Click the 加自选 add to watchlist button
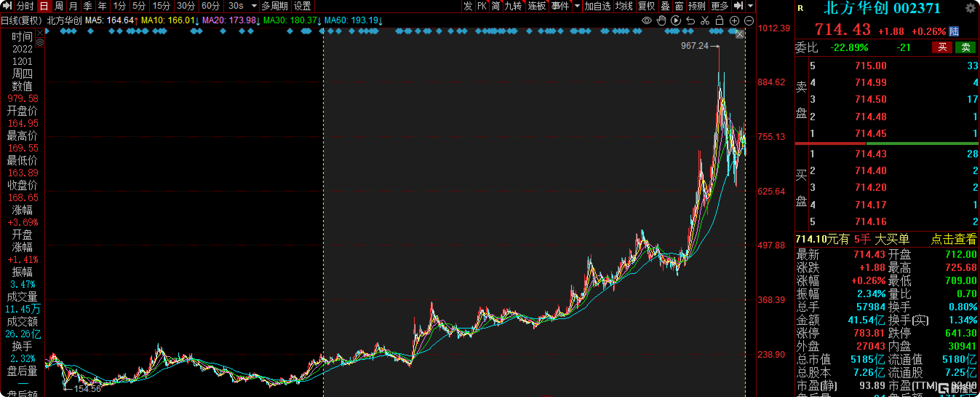 [x=598, y=6]
